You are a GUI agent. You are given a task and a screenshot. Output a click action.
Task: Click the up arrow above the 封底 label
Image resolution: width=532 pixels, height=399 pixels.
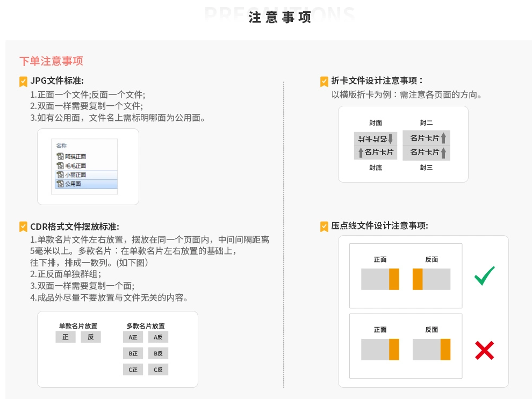[x=361, y=153]
